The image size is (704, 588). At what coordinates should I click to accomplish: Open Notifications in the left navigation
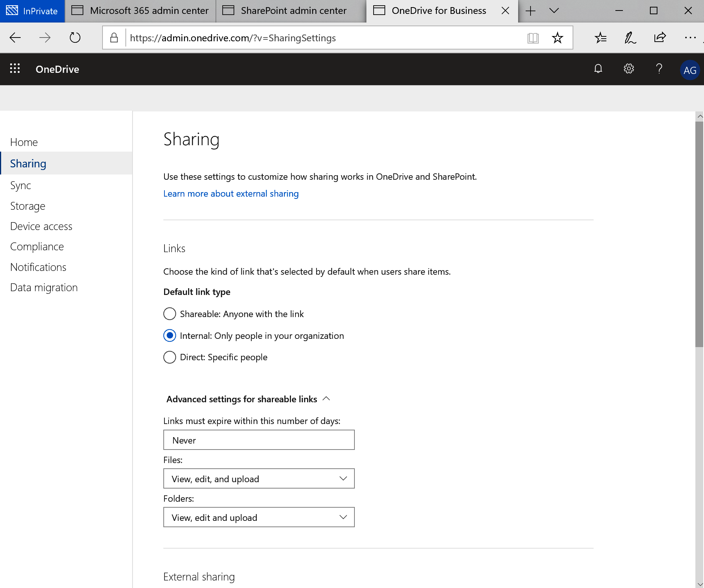(x=38, y=267)
